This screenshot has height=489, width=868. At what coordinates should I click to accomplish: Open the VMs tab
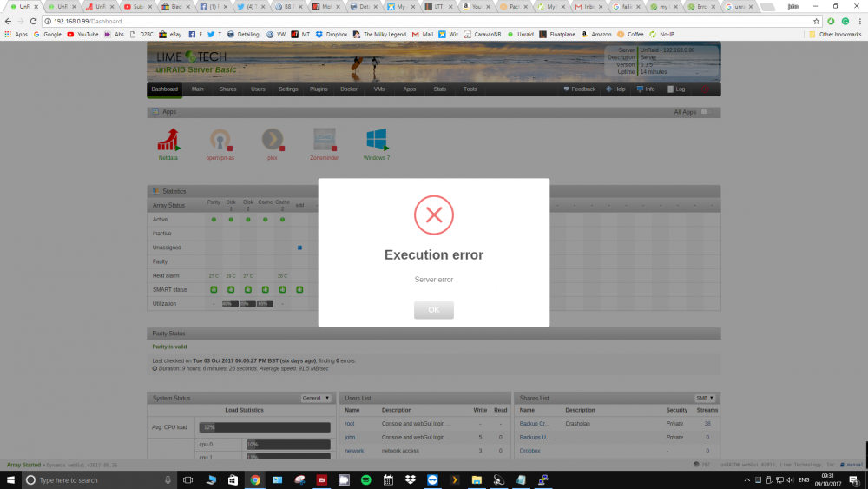tap(379, 89)
